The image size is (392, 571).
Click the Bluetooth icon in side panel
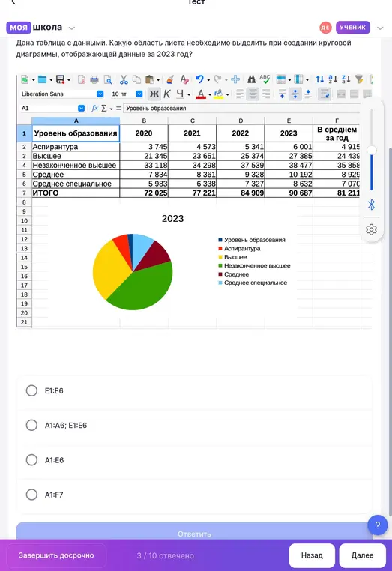pyautogui.click(x=371, y=205)
